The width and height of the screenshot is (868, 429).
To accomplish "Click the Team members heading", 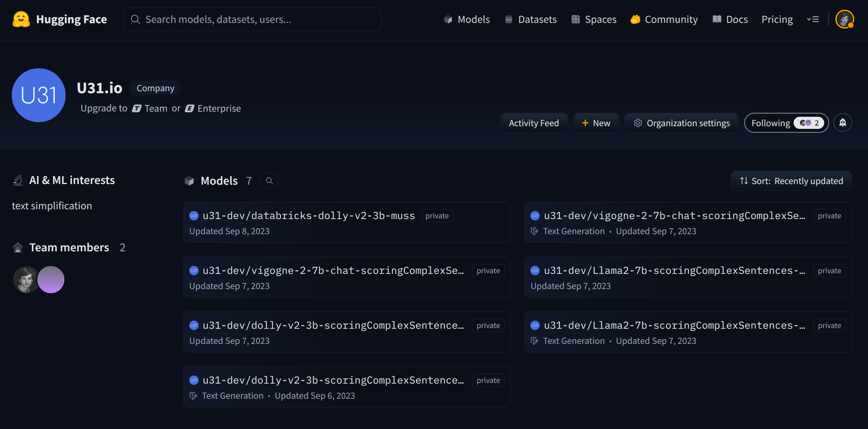I will click(x=69, y=248).
